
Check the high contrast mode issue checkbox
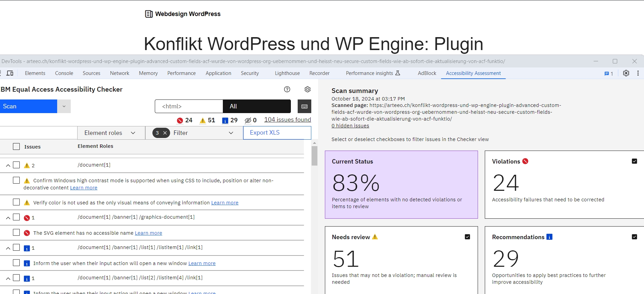[x=16, y=180]
